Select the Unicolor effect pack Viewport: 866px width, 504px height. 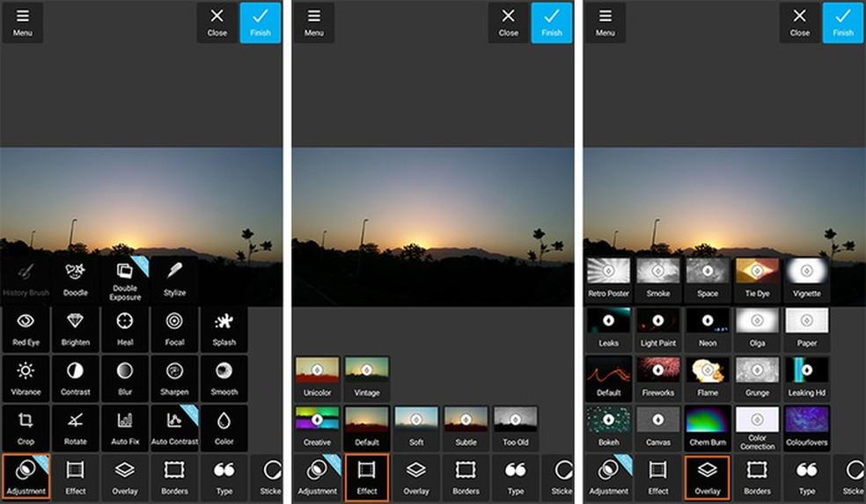click(317, 378)
